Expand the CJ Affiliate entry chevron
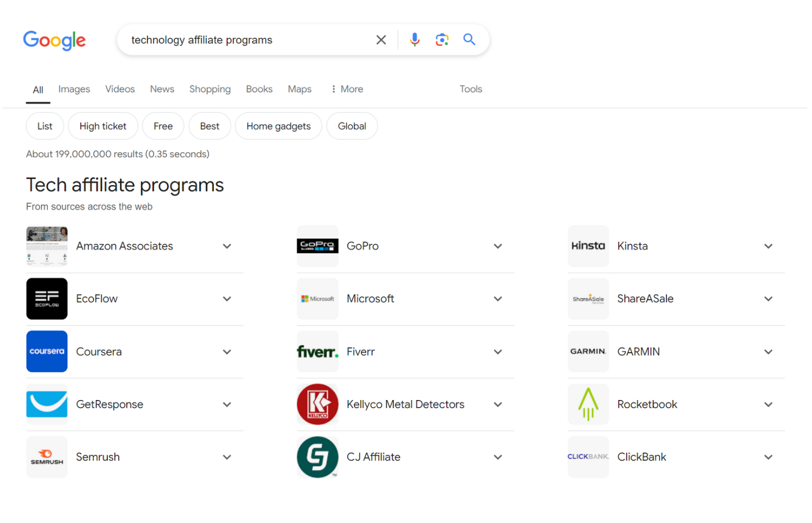 click(x=497, y=457)
